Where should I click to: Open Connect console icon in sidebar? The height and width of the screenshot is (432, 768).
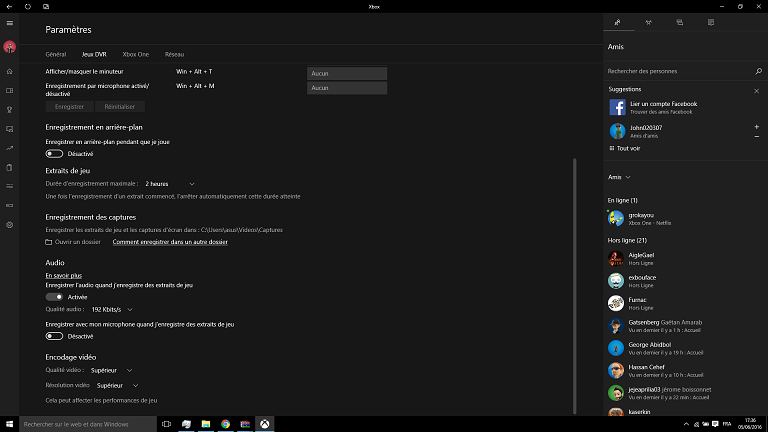pyautogui.click(x=9, y=206)
